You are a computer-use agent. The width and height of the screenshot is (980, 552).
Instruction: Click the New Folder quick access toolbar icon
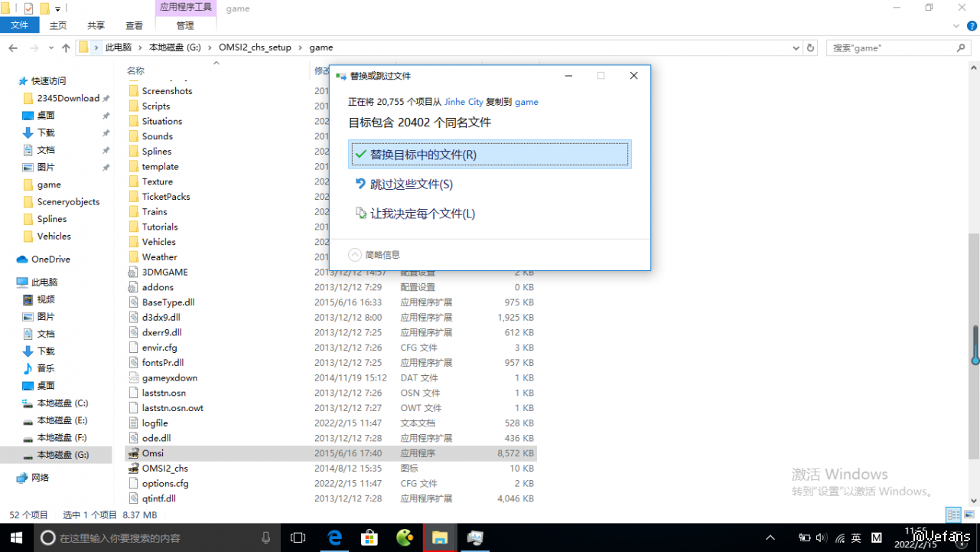tap(44, 8)
